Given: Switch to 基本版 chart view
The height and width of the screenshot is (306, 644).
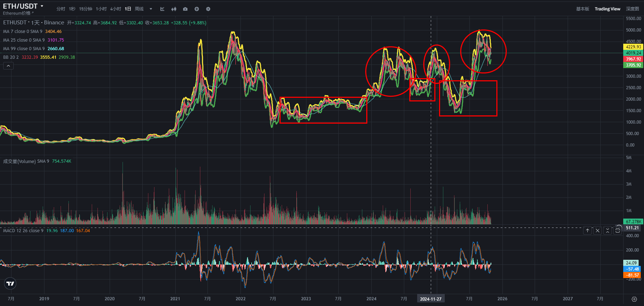Looking at the screenshot, I should (582, 9).
